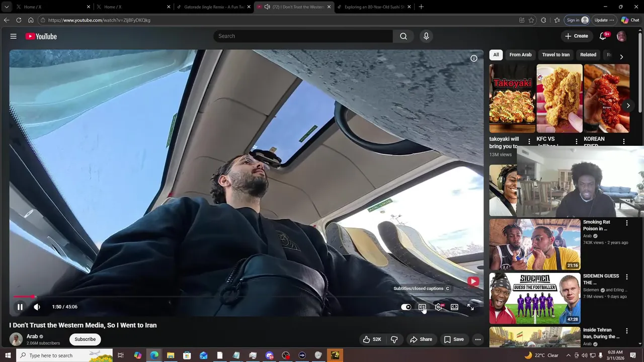Viewport: 644px width, 362px height.
Task: Open options for KOREAN FRIED short
Action: pos(624,142)
